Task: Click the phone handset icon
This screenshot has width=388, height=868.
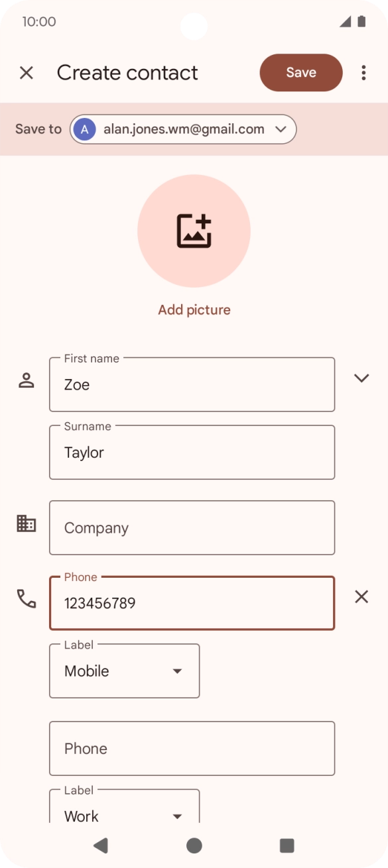Action: click(27, 599)
